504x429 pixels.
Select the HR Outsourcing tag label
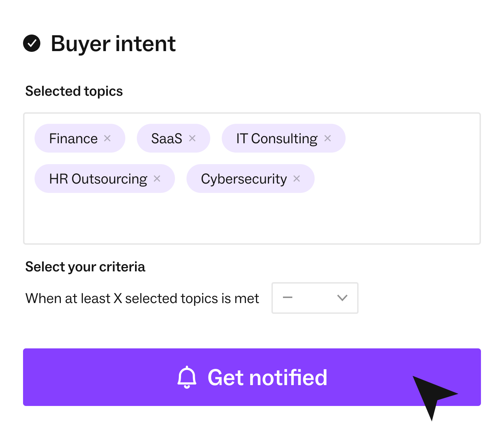(98, 179)
